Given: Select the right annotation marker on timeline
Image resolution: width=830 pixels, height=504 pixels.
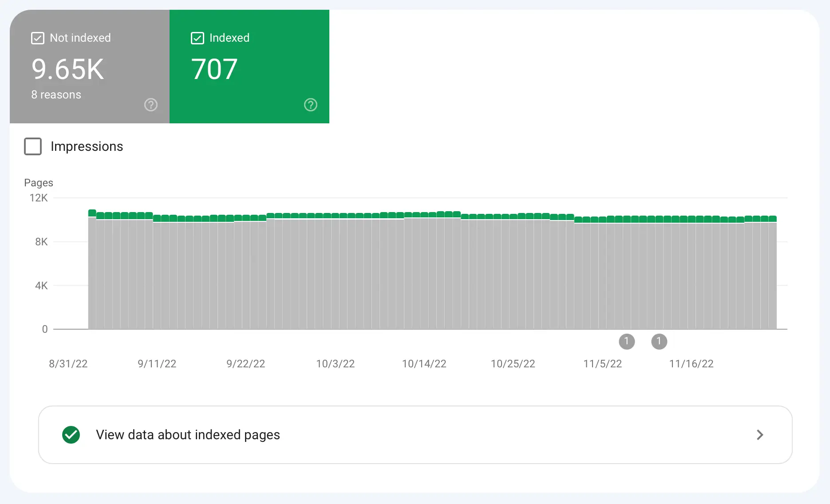Looking at the screenshot, I should (659, 341).
